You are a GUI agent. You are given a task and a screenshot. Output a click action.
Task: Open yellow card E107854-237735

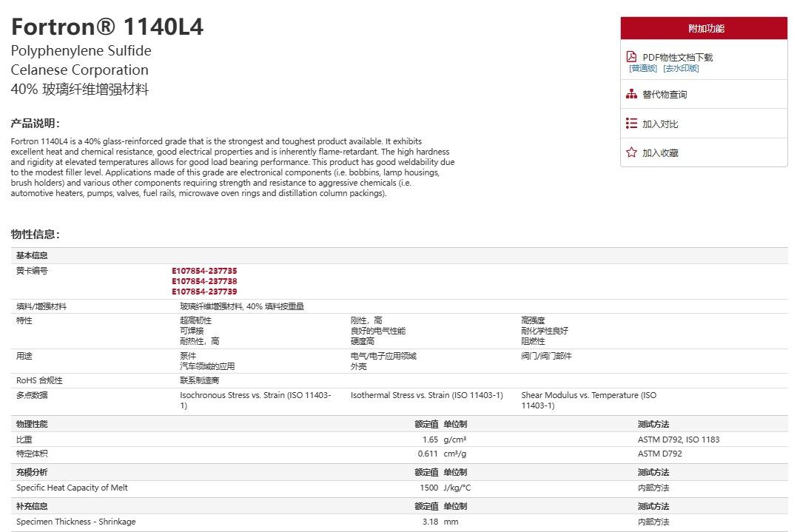[204, 271]
